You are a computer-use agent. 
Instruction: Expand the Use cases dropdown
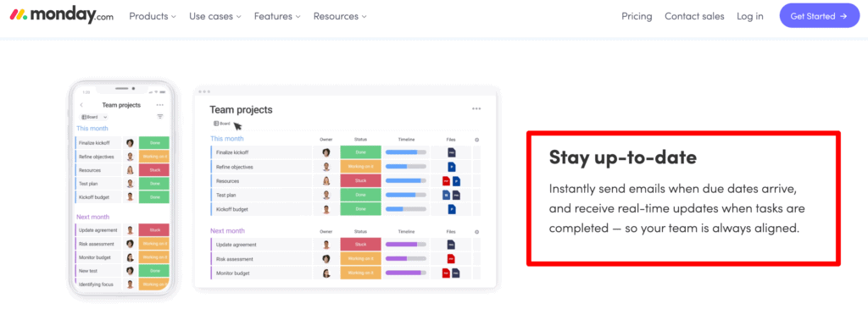pos(215,16)
